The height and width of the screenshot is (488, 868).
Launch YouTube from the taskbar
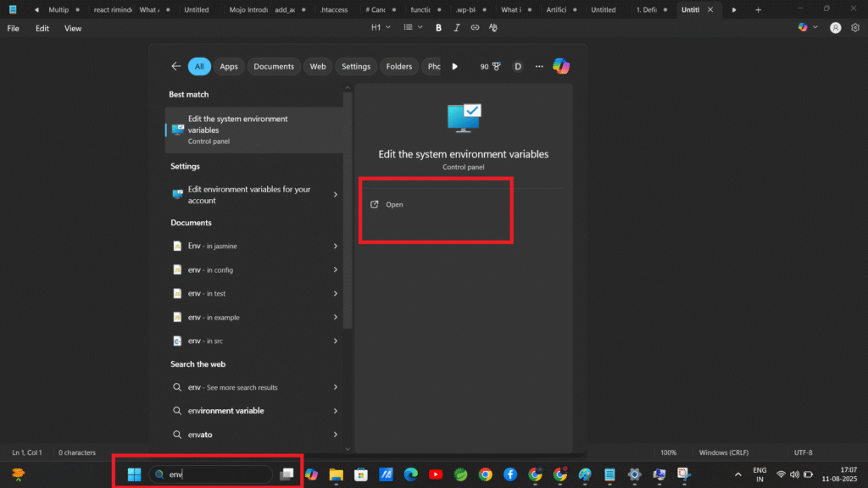(x=436, y=474)
